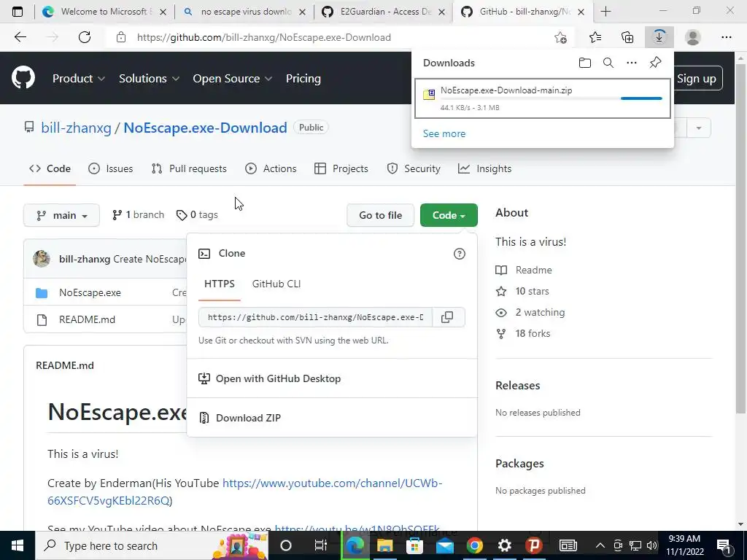Open Task View on the taskbar
The height and width of the screenshot is (560, 747).
(x=321, y=545)
